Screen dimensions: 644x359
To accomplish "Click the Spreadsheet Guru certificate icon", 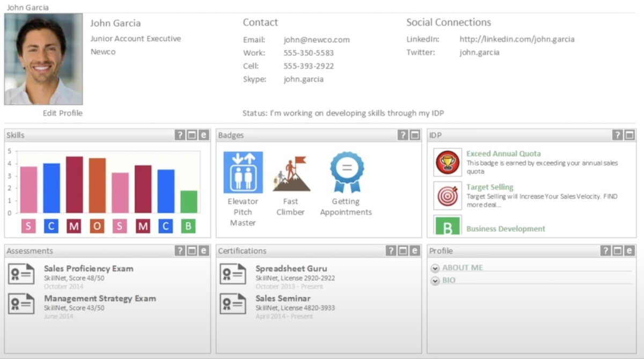I will [x=233, y=274].
